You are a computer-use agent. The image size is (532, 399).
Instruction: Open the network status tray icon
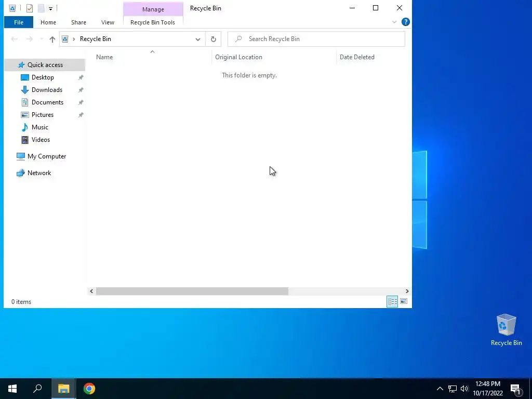[x=453, y=389]
